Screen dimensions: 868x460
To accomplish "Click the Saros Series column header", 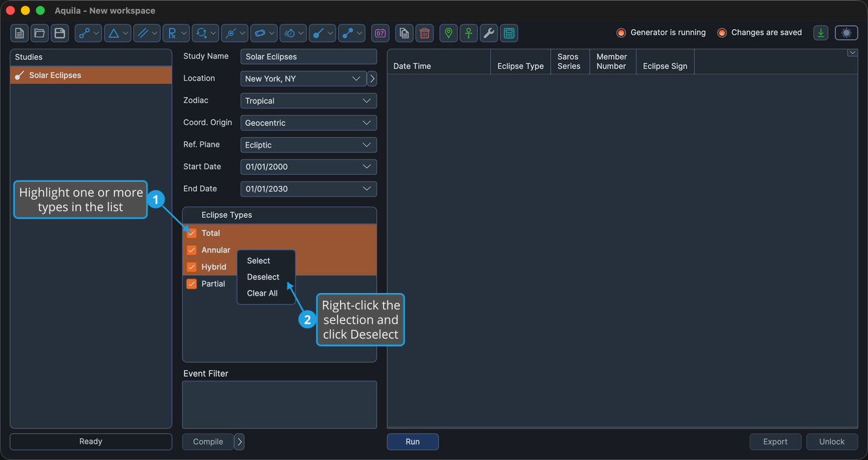I will [x=570, y=62].
